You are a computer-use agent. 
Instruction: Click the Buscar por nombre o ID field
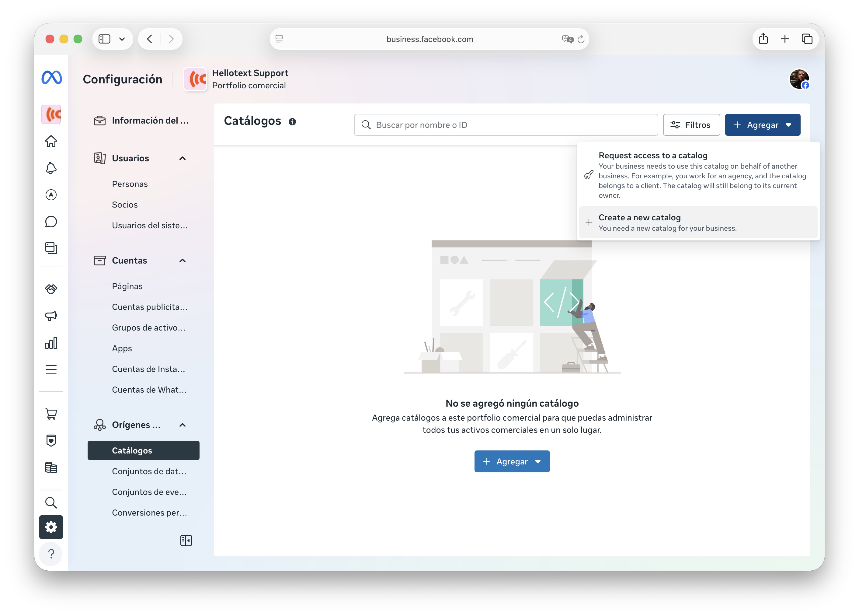[x=506, y=125]
